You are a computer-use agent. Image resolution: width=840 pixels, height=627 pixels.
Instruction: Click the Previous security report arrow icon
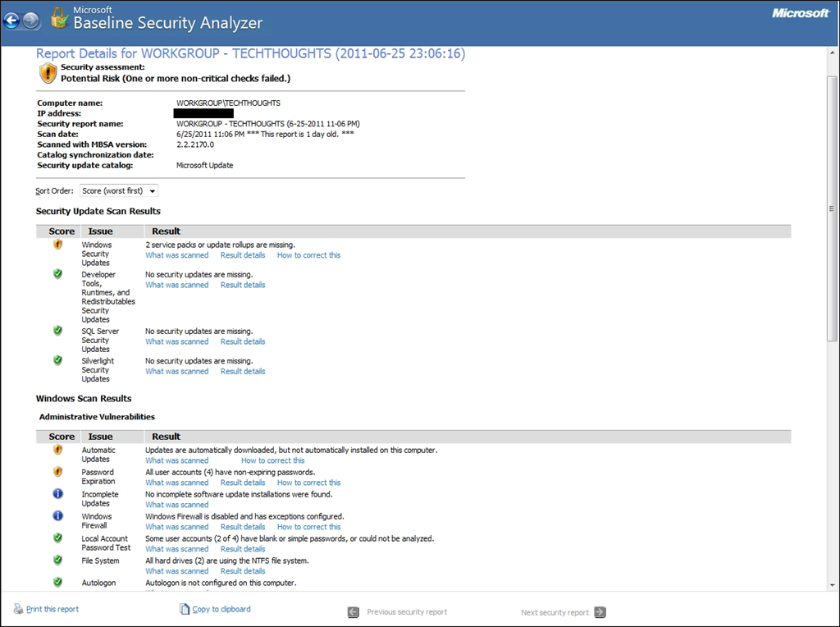click(353, 612)
